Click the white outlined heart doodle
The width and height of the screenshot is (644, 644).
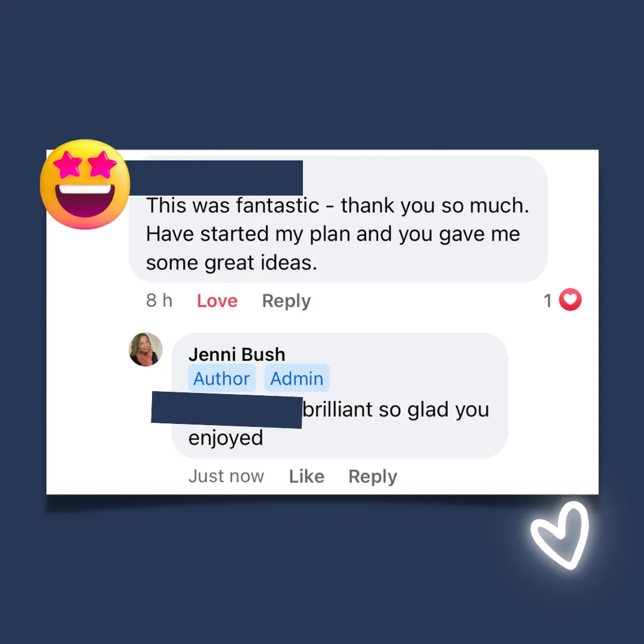[560, 535]
